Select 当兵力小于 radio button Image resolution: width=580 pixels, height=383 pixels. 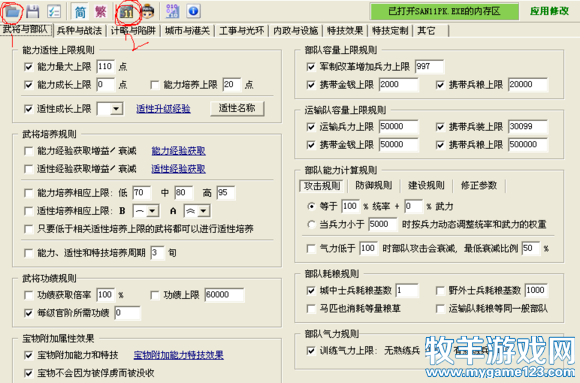[x=311, y=224]
